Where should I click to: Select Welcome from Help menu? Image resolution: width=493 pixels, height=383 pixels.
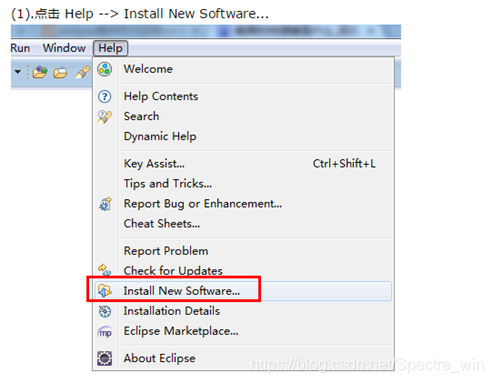coord(243,69)
